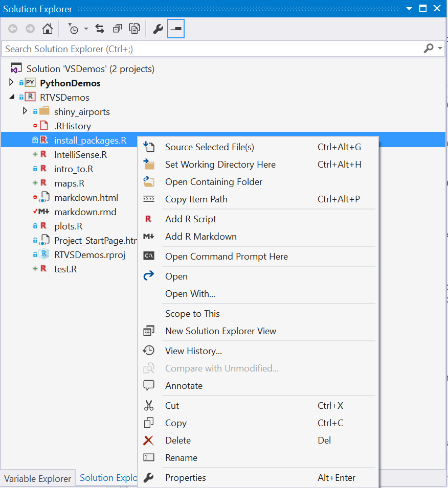Choose New Solution Explorer View
Screen dimensions: 448x488
[x=258, y=331]
